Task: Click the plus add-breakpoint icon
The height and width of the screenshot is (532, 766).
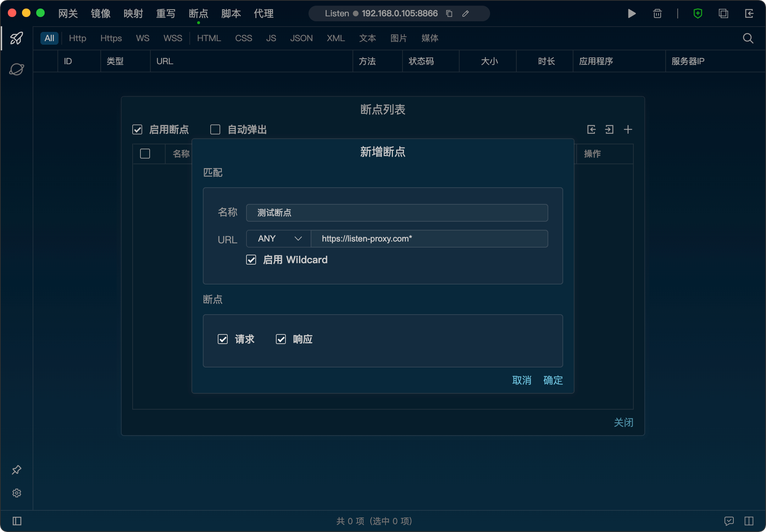Action: [x=628, y=129]
